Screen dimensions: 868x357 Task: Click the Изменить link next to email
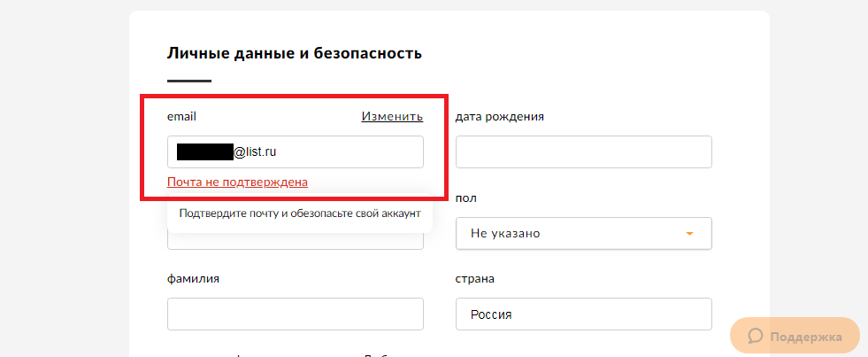click(393, 116)
